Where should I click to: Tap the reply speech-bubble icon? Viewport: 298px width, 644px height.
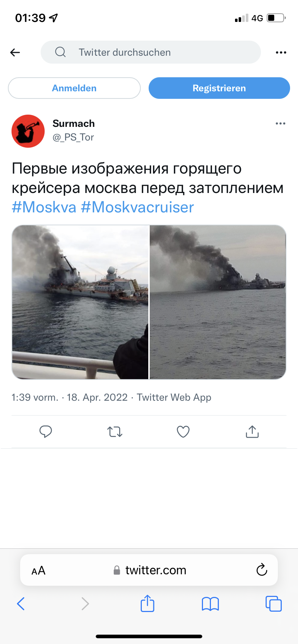(46, 431)
